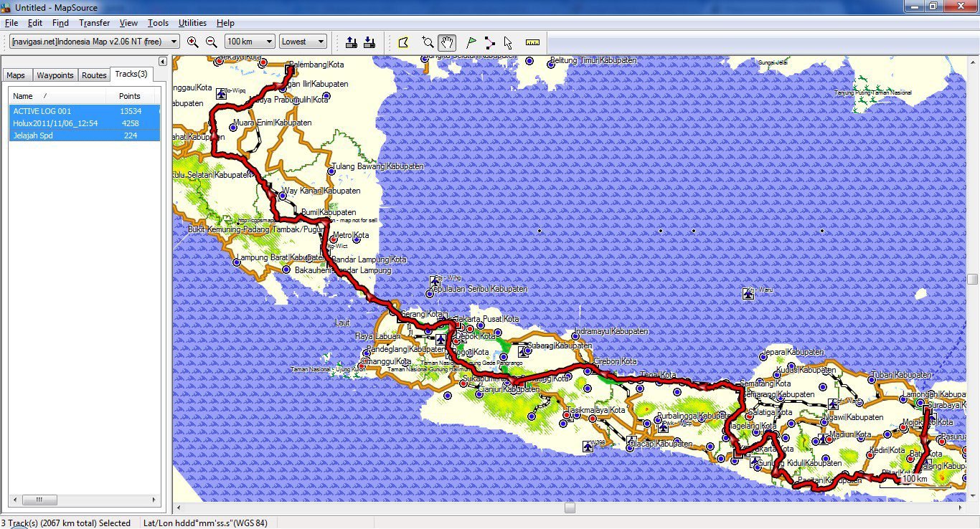Select the Zoom tool in toolbar
Screen dimensions: 980x529
point(428,42)
